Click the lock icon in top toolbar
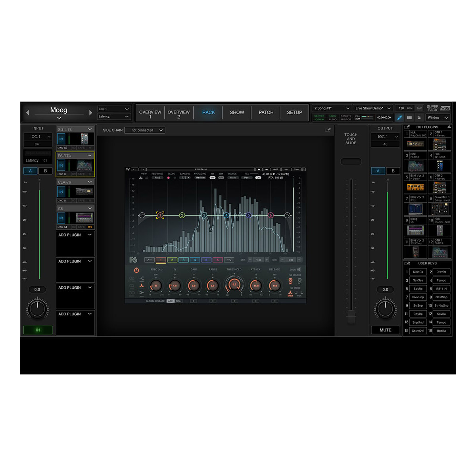This screenshot has width=476, height=476. [419, 117]
